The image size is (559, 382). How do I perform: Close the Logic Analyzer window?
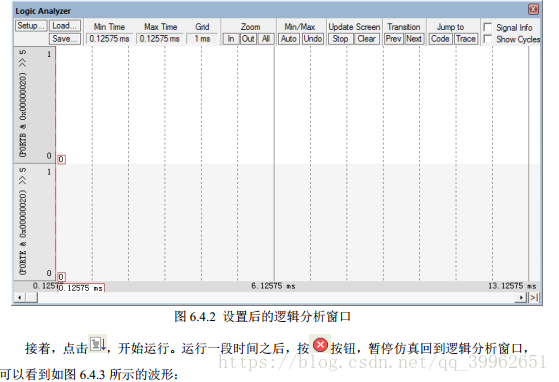[533, 9]
